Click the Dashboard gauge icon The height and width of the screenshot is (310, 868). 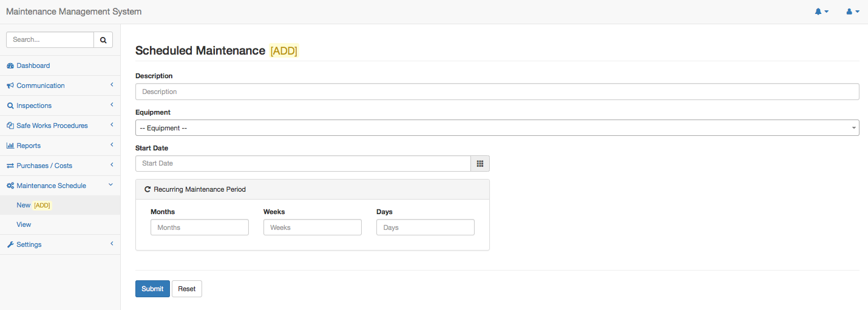10,66
